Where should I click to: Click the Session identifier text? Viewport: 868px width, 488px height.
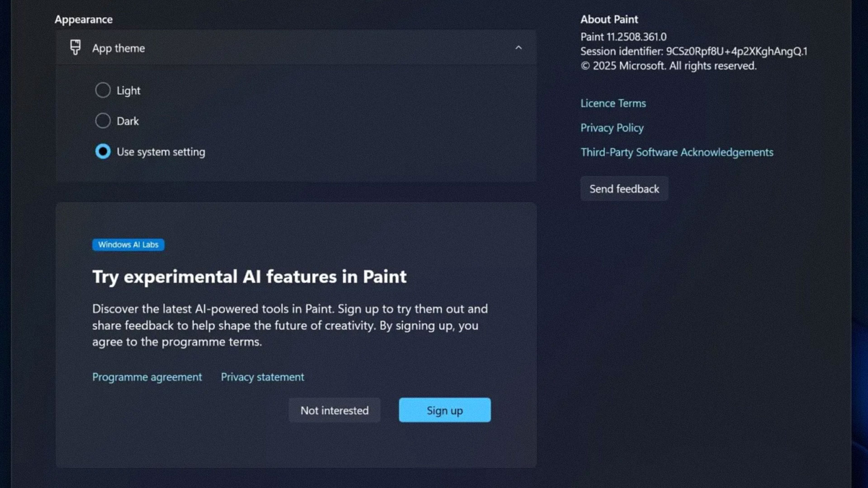[x=694, y=52]
